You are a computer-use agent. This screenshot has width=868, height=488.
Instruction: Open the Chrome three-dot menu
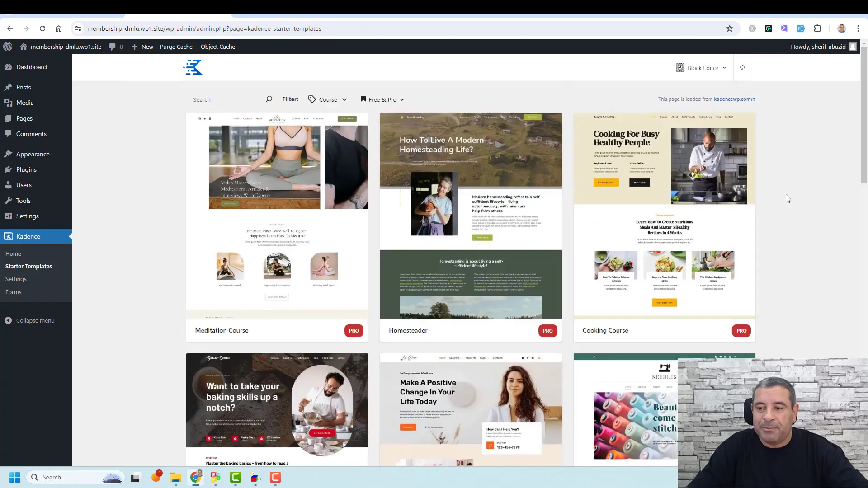coord(858,28)
